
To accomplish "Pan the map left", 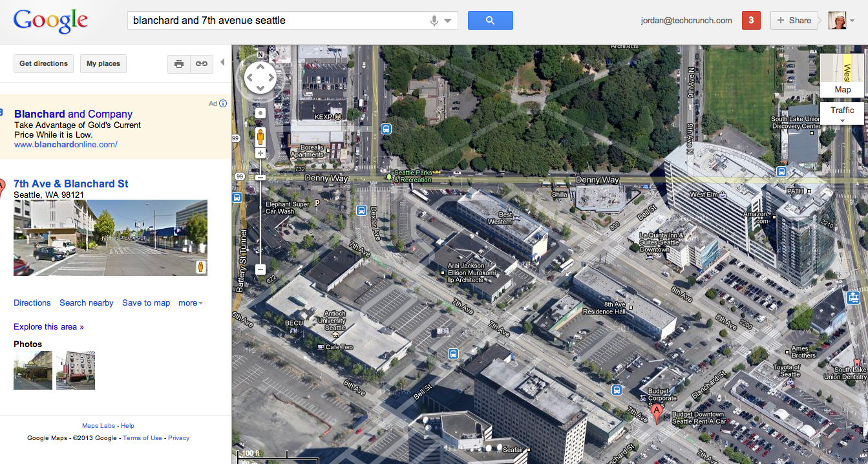I will point(250,78).
